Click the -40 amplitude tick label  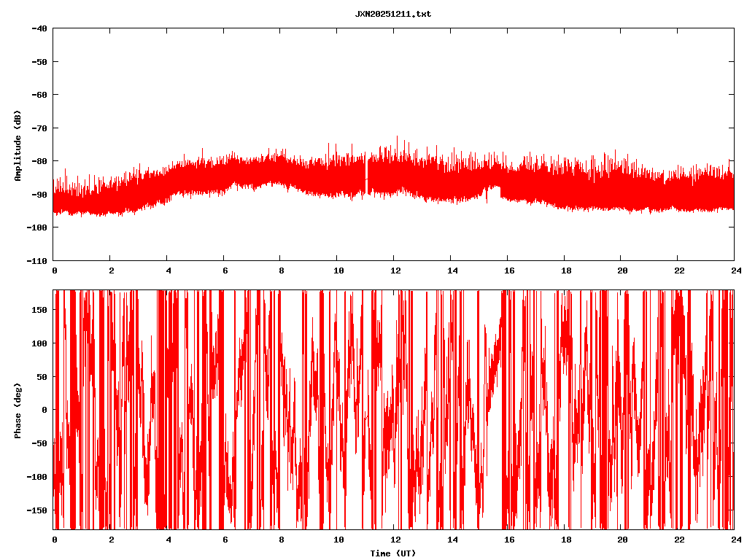pos(39,28)
